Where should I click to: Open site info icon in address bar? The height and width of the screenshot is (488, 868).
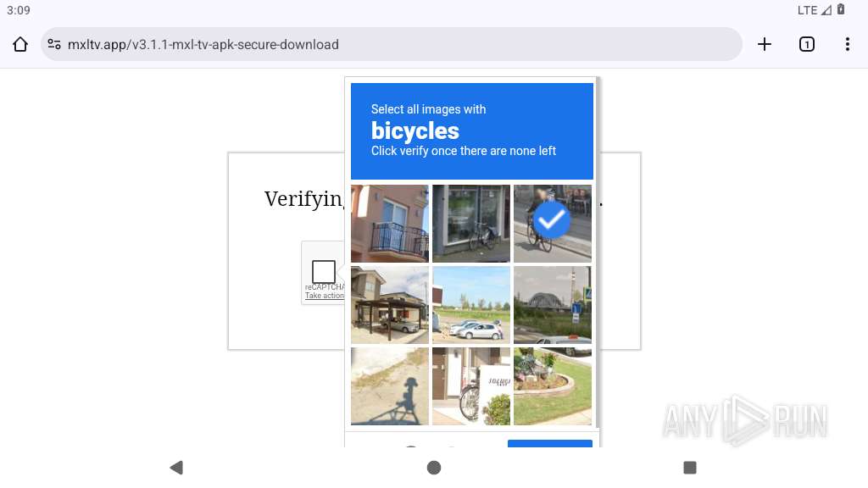tap(54, 44)
